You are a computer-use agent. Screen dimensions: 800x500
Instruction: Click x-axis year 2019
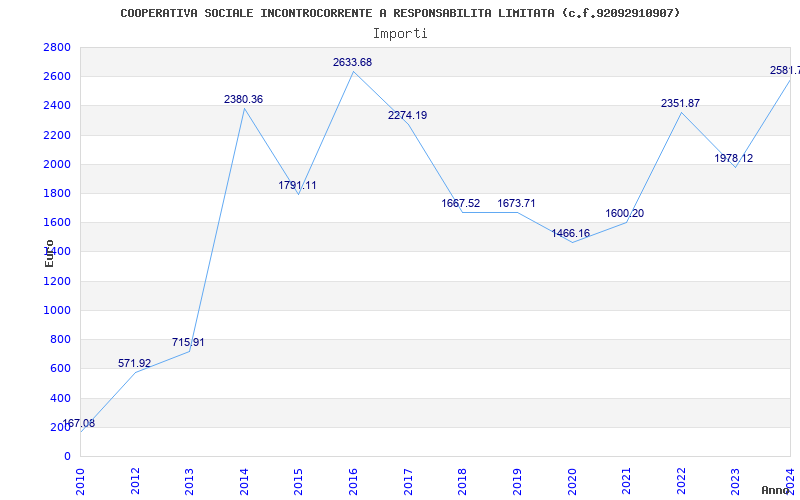(x=517, y=481)
